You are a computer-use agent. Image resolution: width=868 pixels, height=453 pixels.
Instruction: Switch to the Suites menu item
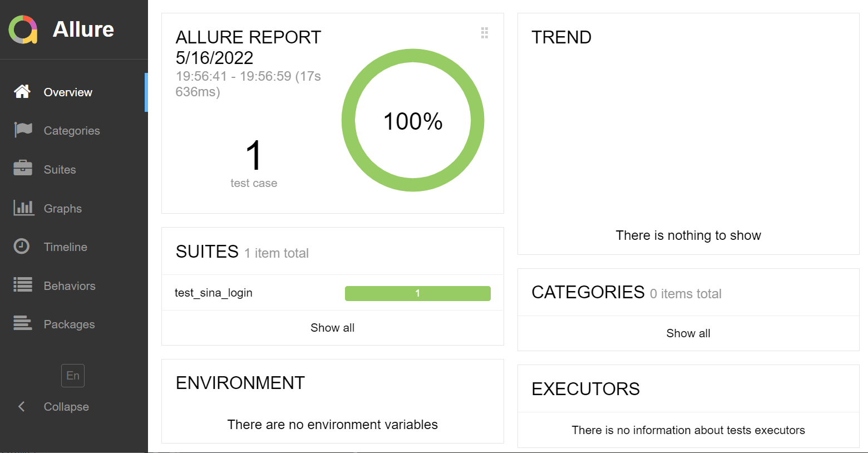tap(60, 170)
